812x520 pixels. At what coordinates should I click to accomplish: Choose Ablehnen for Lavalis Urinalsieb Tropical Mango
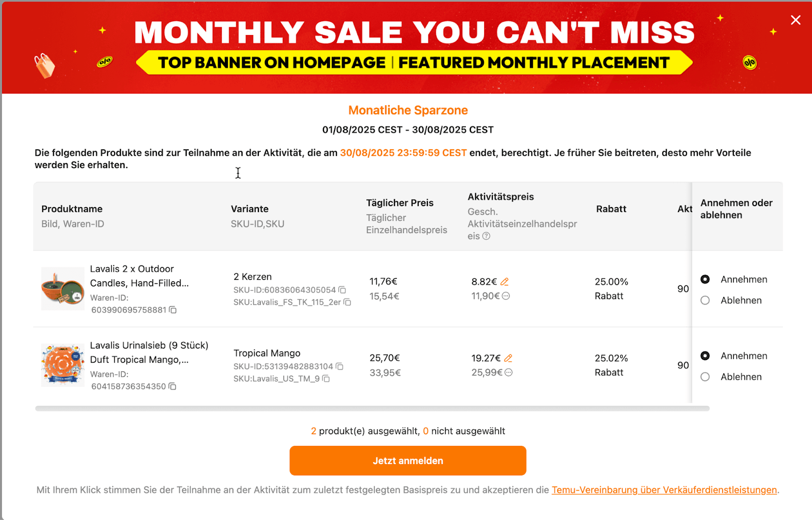pyautogui.click(x=705, y=377)
